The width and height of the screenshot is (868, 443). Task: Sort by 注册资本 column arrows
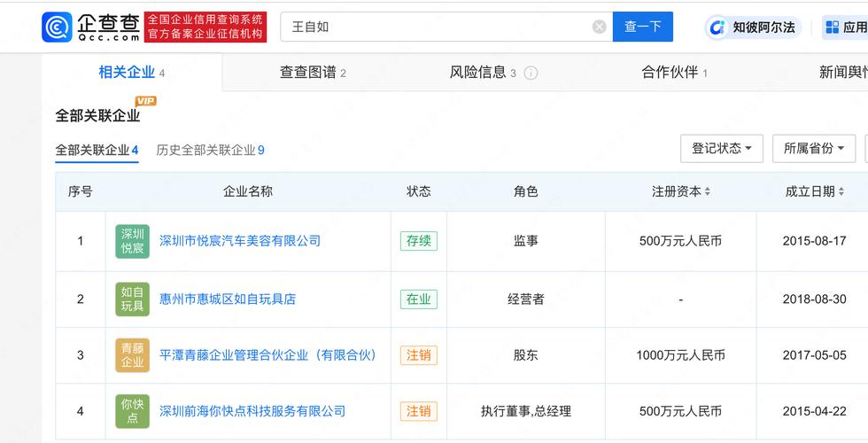click(x=707, y=191)
